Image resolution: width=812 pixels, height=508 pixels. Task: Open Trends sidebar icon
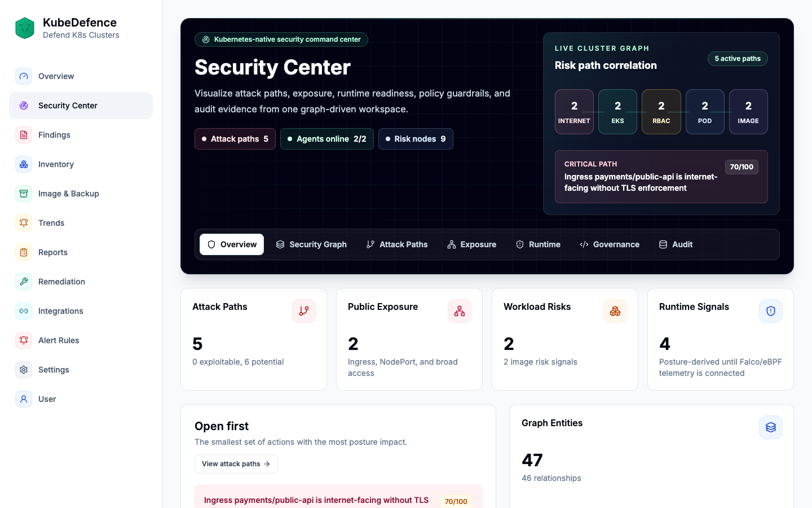(24, 223)
